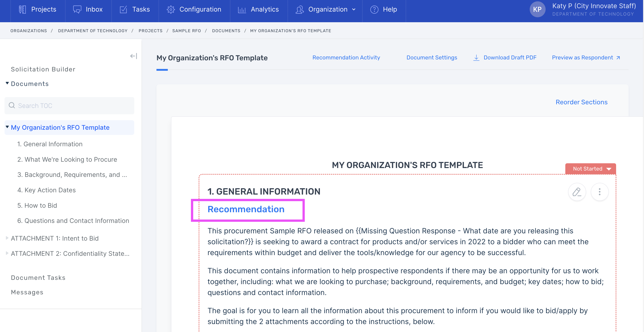Click the Search TOC input field

(69, 106)
